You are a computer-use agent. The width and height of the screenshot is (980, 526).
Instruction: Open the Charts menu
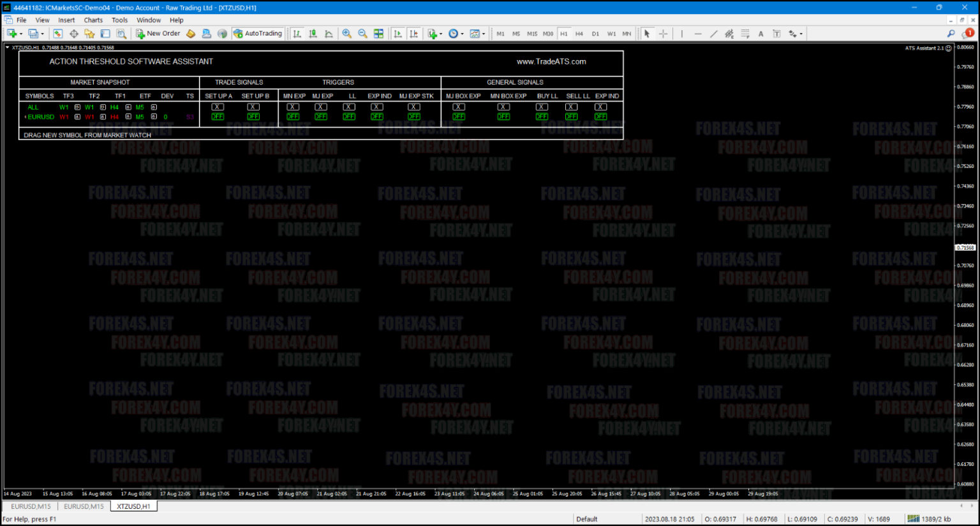click(93, 20)
